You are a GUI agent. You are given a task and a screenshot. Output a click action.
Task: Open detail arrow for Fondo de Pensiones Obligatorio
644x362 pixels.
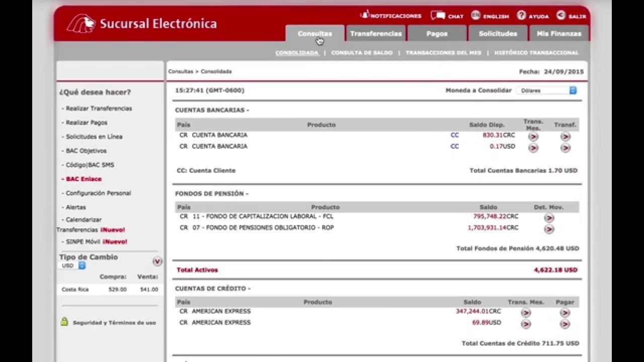(549, 230)
